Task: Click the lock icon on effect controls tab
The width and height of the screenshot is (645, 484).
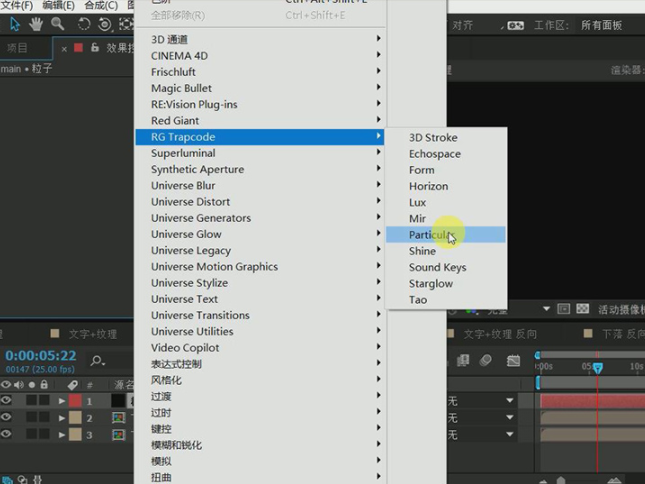Action: (95, 48)
